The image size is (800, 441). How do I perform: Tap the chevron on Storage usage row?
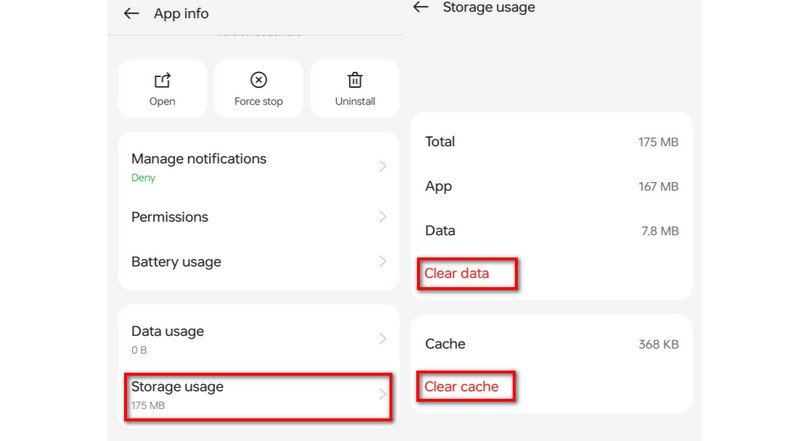[382, 394]
